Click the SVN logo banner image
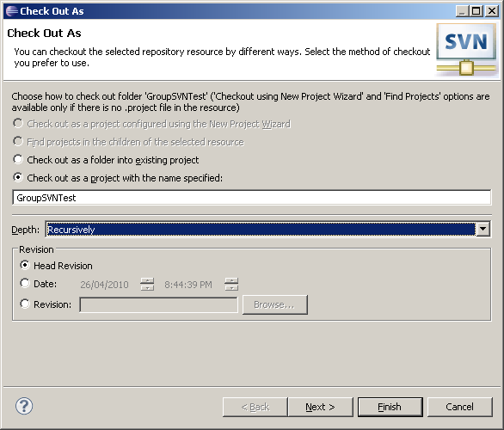 (466, 50)
